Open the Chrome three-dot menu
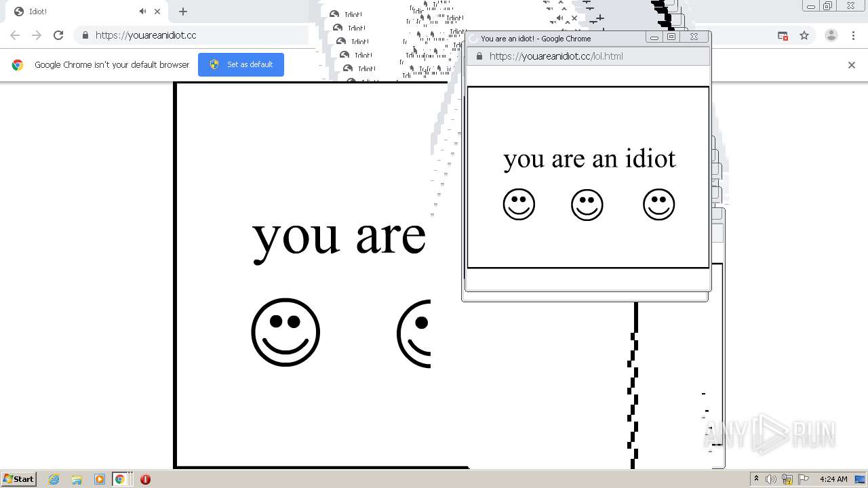868x488 pixels. tap(854, 35)
